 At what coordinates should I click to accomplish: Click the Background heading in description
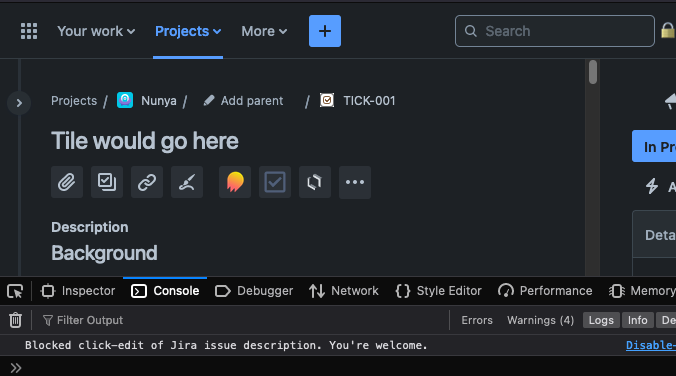coord(104,253)
